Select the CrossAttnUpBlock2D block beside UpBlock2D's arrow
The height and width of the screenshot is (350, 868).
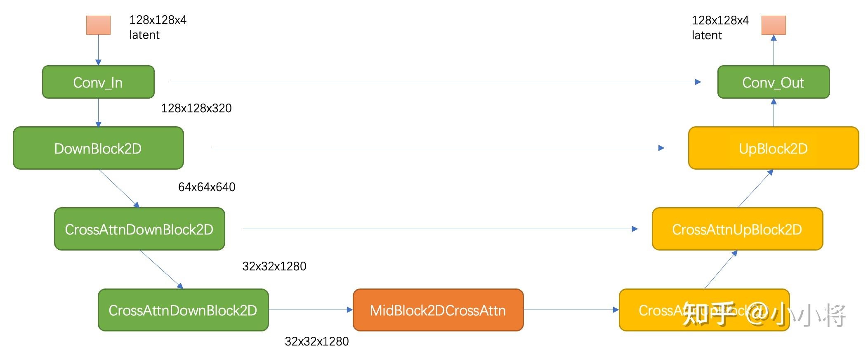pyautogui.click(x=737, y=229)
